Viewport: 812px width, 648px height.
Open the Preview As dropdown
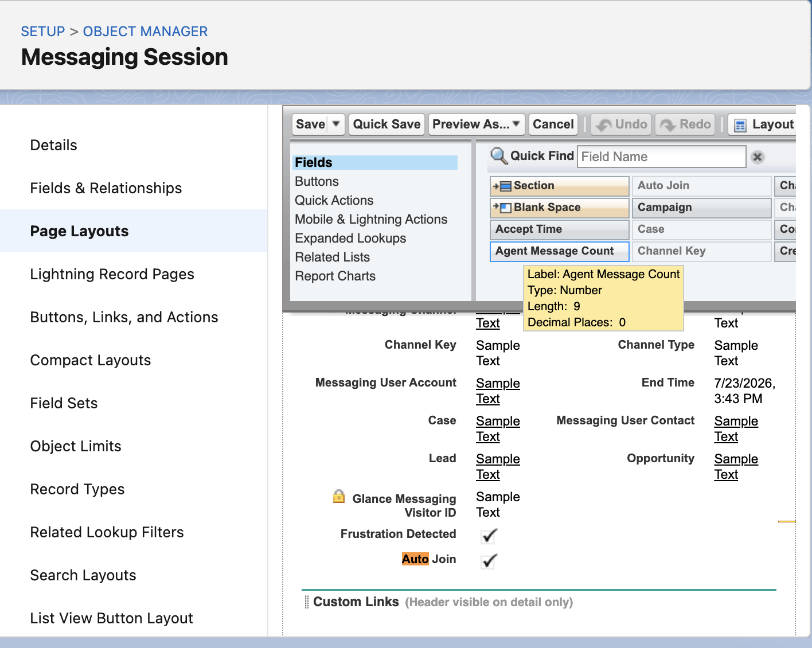(477, 124)
